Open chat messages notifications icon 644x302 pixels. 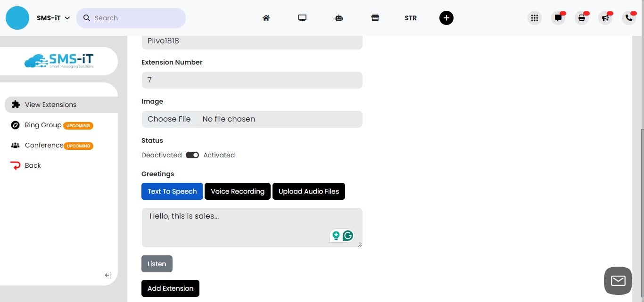[558, 17]
